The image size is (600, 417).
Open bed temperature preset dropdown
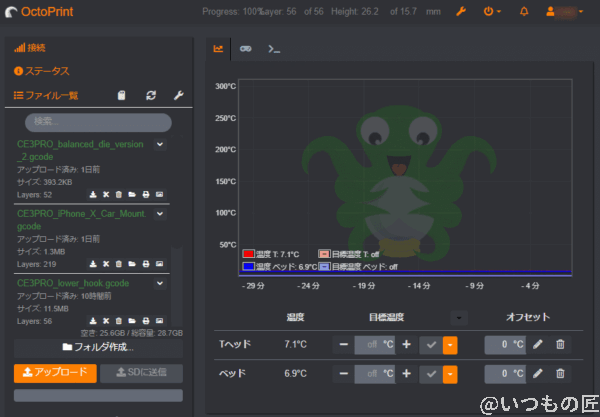(450, 373)
